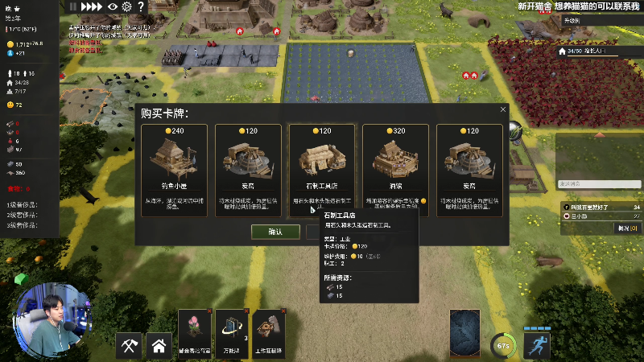Click the dark card deck at bottom right

465,333
